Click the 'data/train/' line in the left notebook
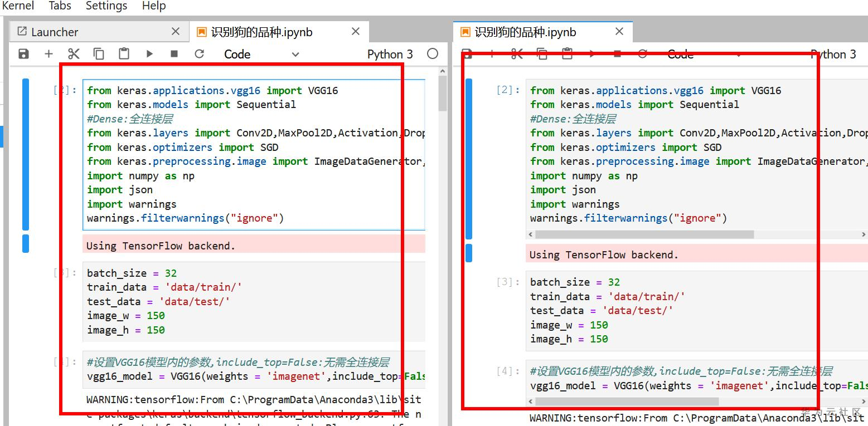 coord(164,287)
